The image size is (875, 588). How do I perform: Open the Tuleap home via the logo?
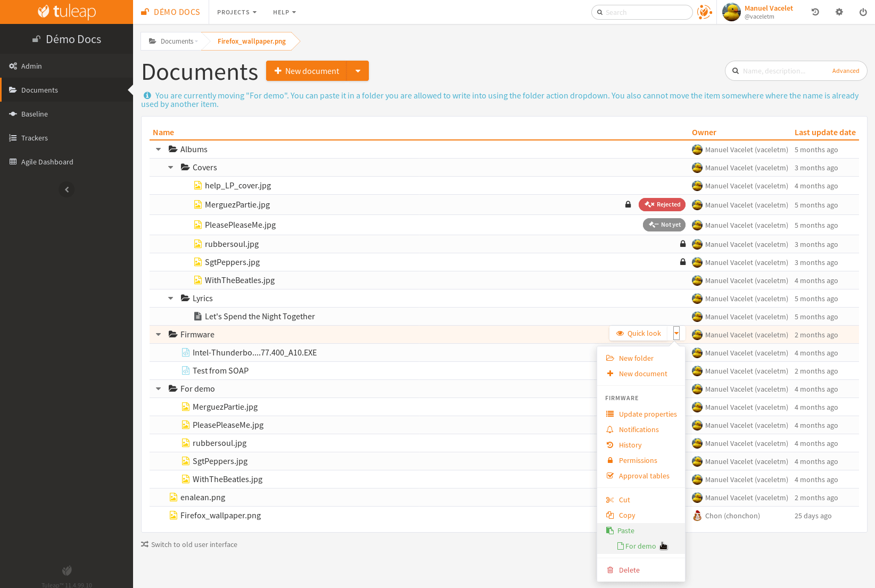point(66,12)
